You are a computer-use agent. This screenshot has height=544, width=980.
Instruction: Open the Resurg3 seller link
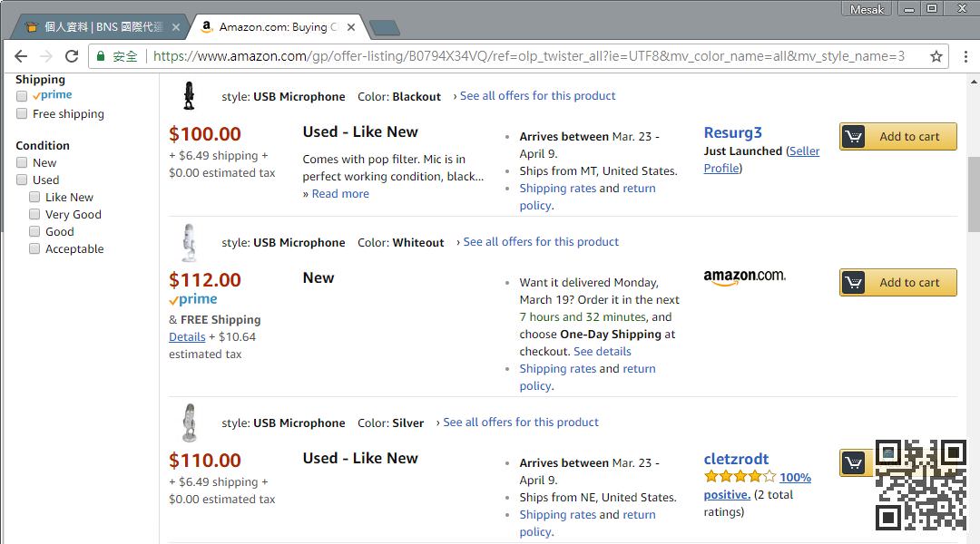pyautogui.click(x=732, y=132)
